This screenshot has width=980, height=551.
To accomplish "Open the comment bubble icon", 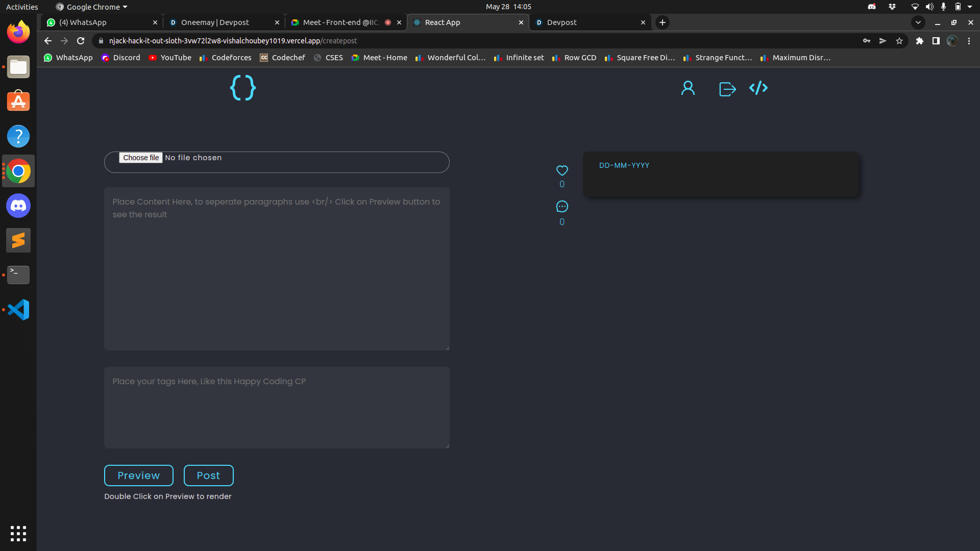I will (x=561, y=207).
